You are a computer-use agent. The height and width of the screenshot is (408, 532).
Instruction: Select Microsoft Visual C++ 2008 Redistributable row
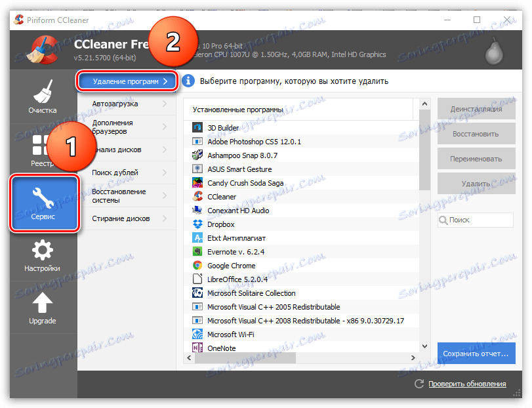(x=302, y=321)
